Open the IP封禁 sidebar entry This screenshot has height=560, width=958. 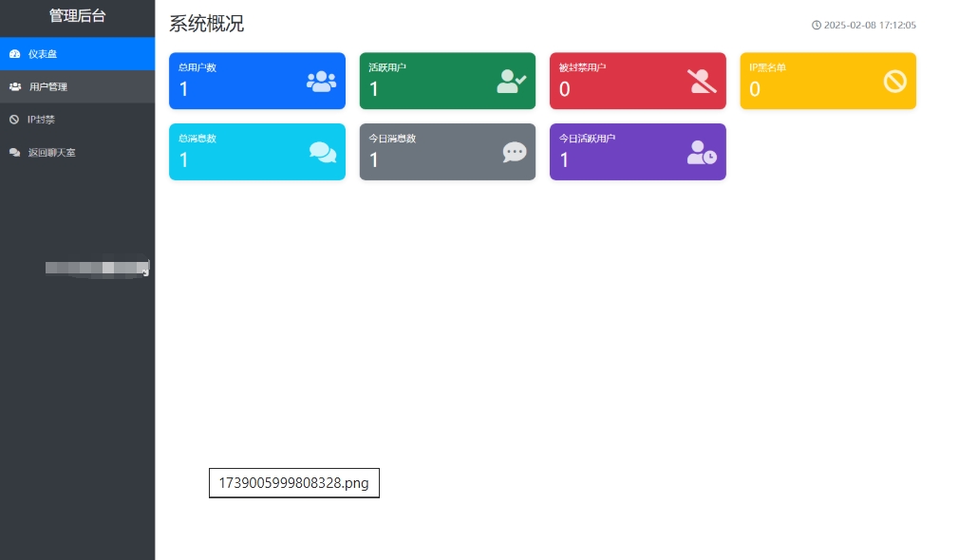77,120
